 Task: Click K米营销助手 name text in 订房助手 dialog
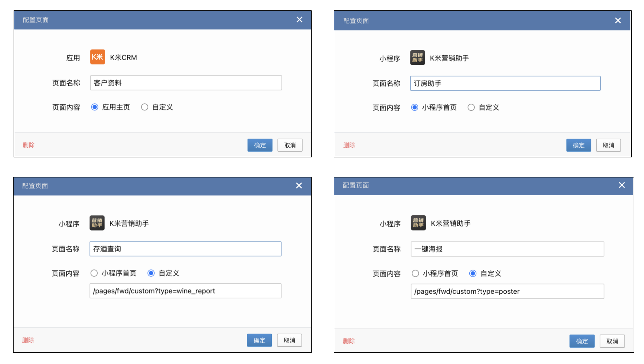(x=449, y=58)
